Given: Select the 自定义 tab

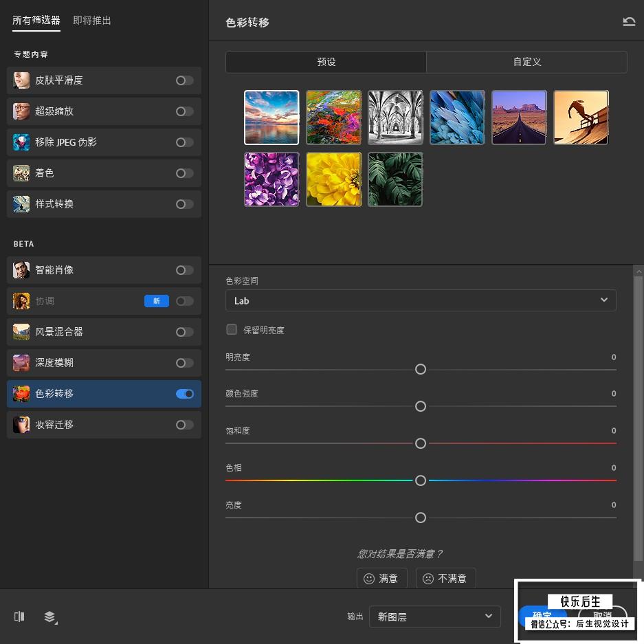Looking at the screenshot, I should [527, 62].
